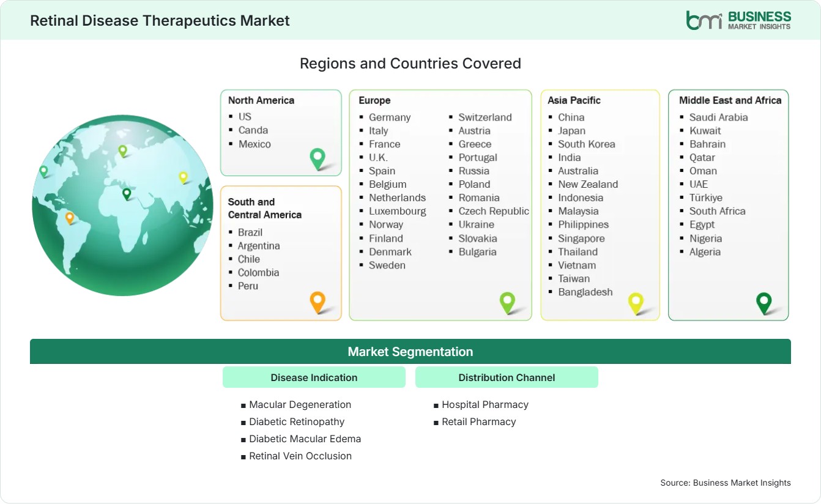Viewport: 821px width, 504px height.
Task: Click the Regions and Countries Covered heading
Action: [410, 64]
